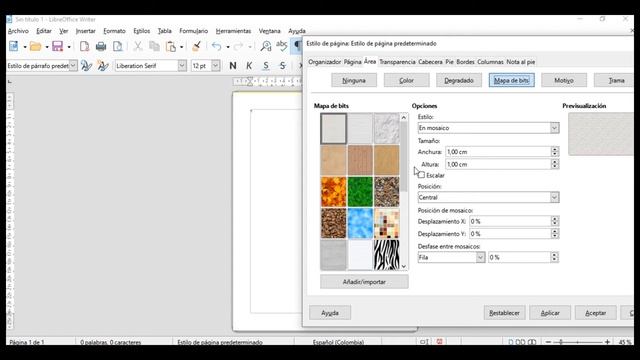Viewport: 640px width, 360px height.
Task: Open the Estilo 'En mosaico' dropdown
Action: click(x=554, y=128)
